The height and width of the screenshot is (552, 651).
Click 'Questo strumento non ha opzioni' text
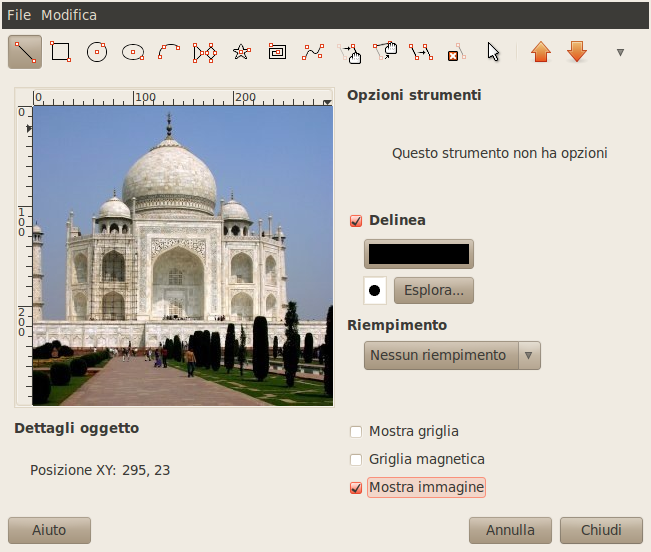(x=499, y=153)
